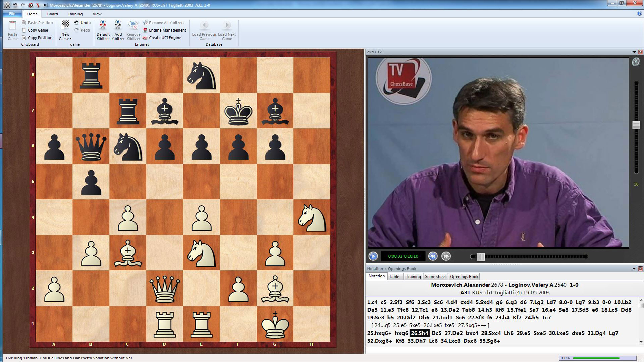Click Remove All Kibitzers

164,22
